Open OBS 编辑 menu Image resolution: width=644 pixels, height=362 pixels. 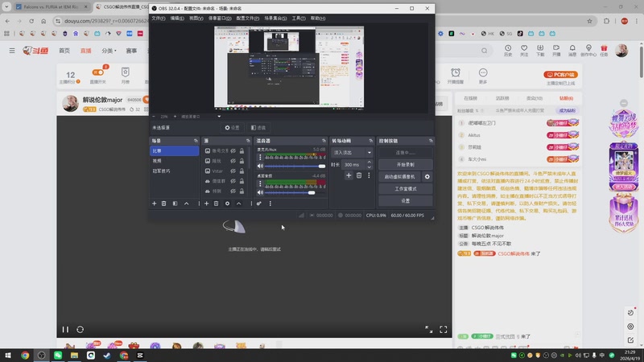pos(177,18)
